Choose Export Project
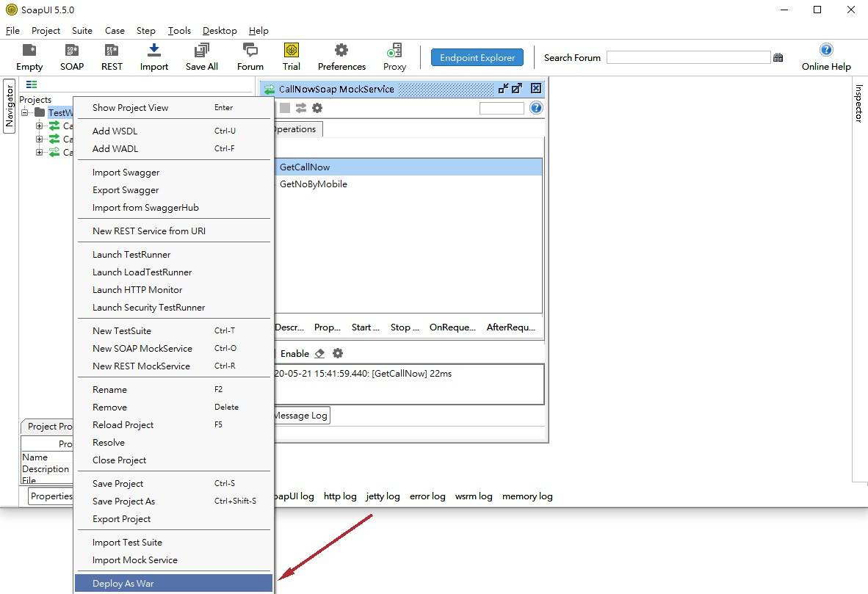 coord(174,518)
